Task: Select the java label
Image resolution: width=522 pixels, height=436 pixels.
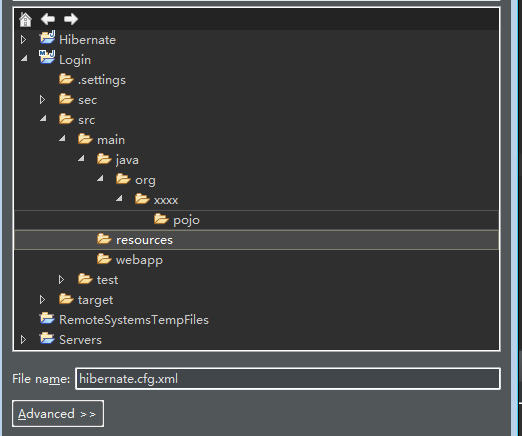Action: (x=127, y=160)
